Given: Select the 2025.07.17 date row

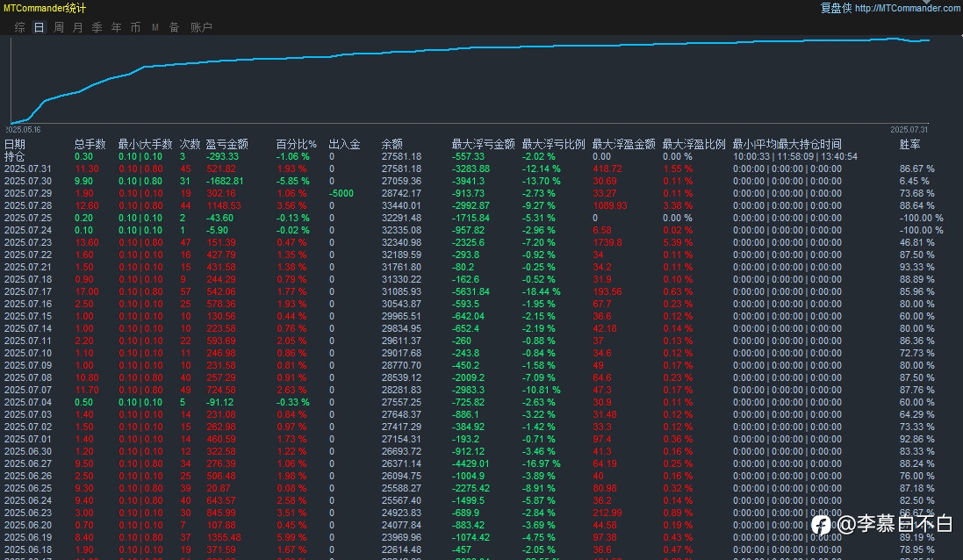Looking at the screenshot, I should [27, 291].
